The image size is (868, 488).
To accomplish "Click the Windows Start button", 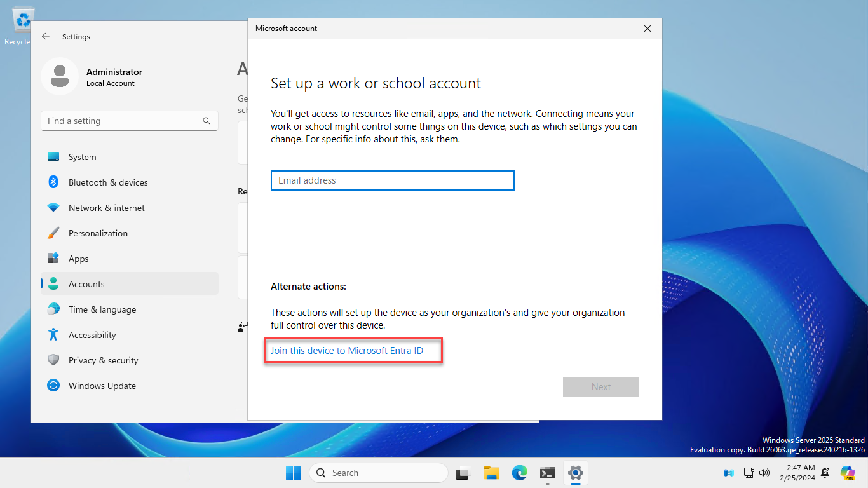I will pyautogui.click(x=293, y=473).
